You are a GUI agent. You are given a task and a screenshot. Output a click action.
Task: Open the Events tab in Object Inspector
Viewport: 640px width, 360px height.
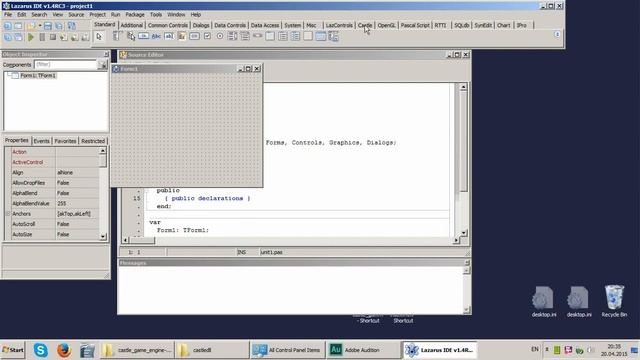pyautogui.click(x=41, y=141)
